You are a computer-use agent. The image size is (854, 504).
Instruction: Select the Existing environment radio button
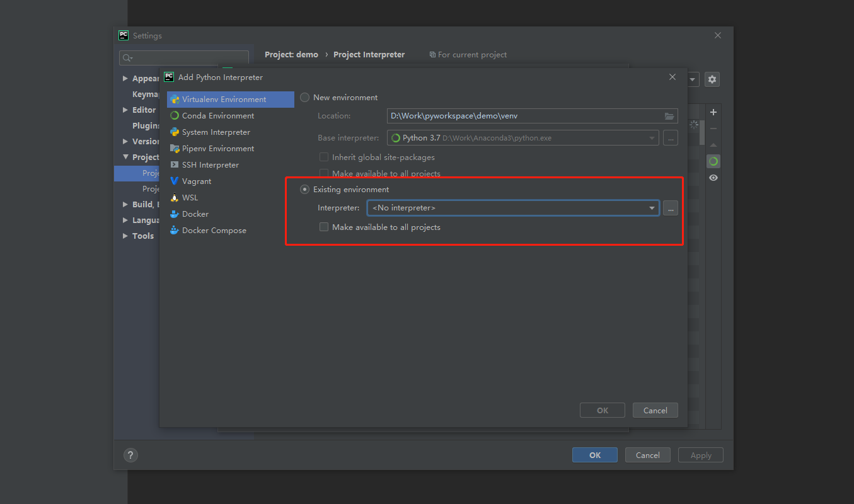tap(305, 190)
